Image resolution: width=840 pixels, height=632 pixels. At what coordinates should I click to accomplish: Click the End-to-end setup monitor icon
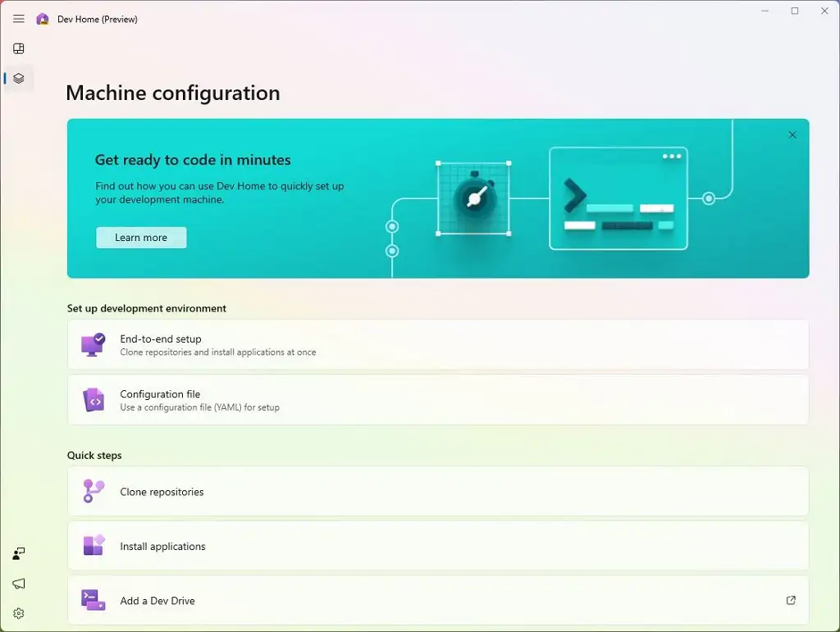pos(93,344)
